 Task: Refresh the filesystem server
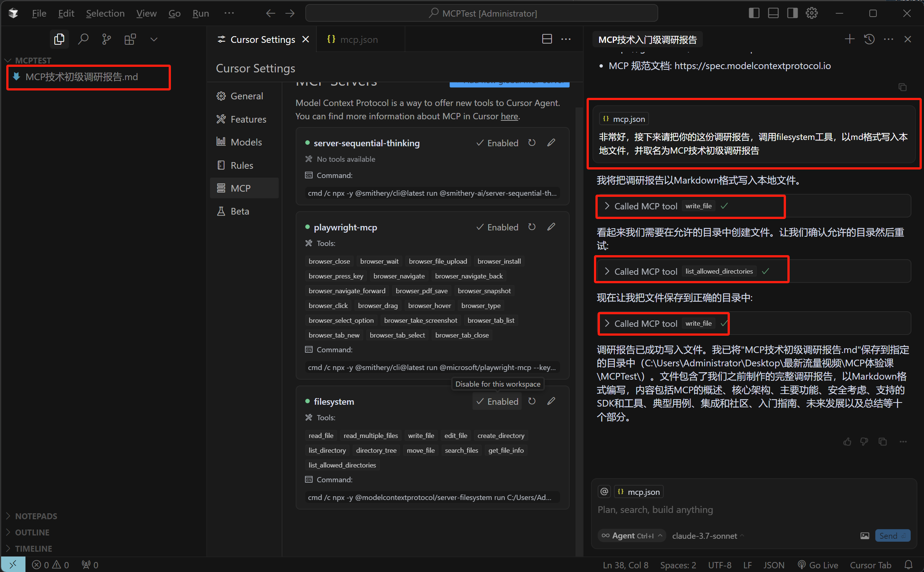point(532,401)
